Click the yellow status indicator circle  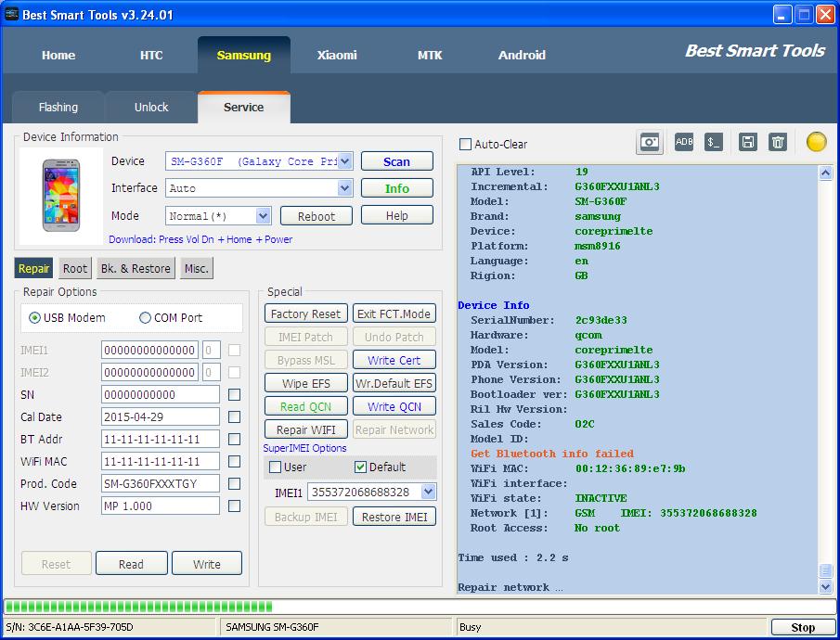(x=817, y=142)
